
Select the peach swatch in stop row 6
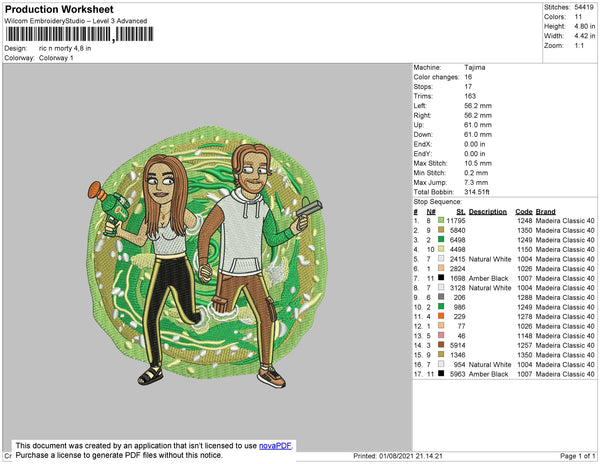441,268
